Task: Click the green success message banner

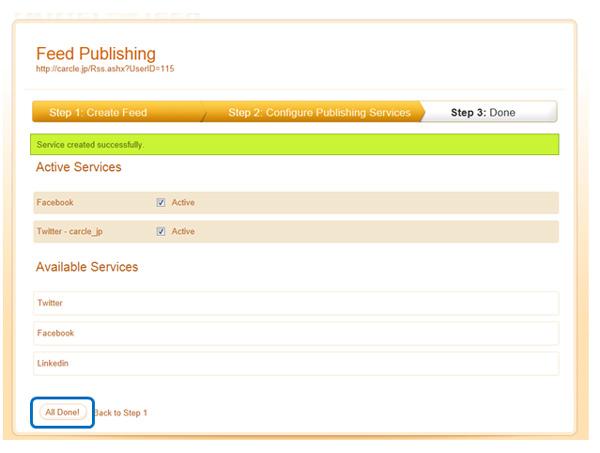Action: point(295,145)
